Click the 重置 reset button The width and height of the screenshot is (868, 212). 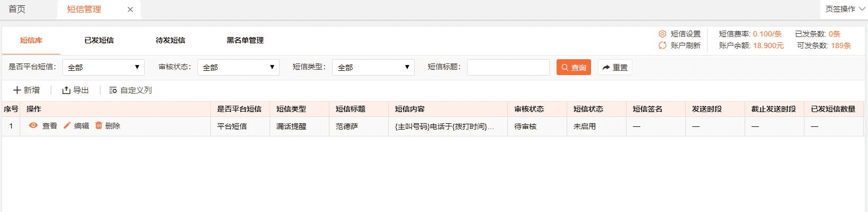pos(615,68)
